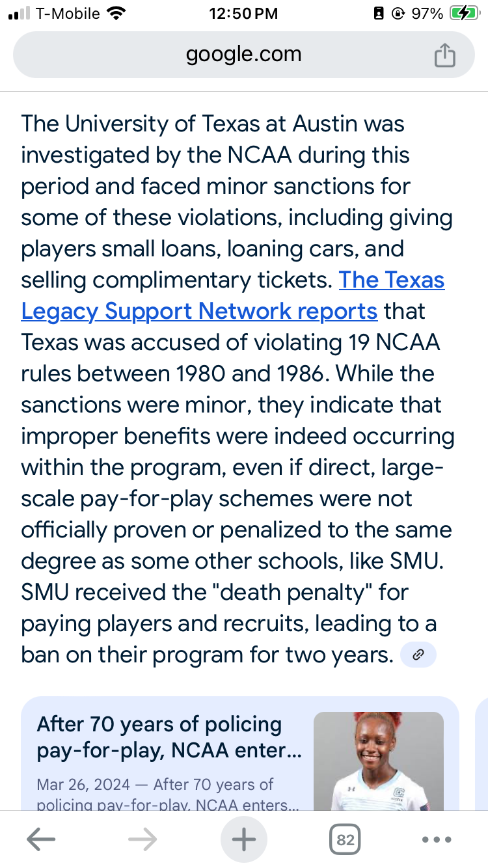488x868 pixels.
Task: Tap the SMU "death penalty" paragraph text
Action: (228, 623)
